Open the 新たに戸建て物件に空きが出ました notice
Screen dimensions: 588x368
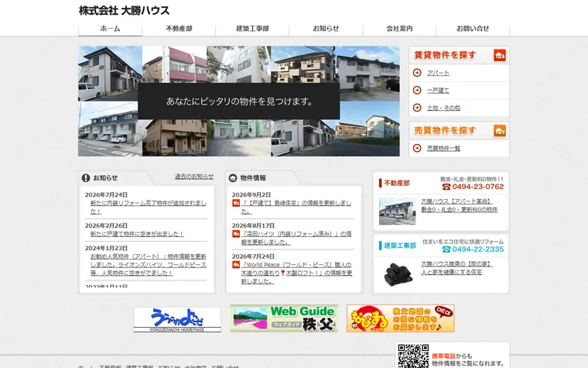pyautogui.click(x=137, y=234)
